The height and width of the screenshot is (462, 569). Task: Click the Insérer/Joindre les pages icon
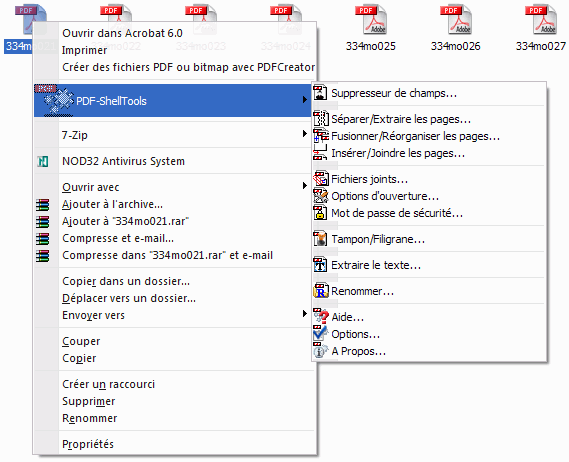tap(320, 153)
